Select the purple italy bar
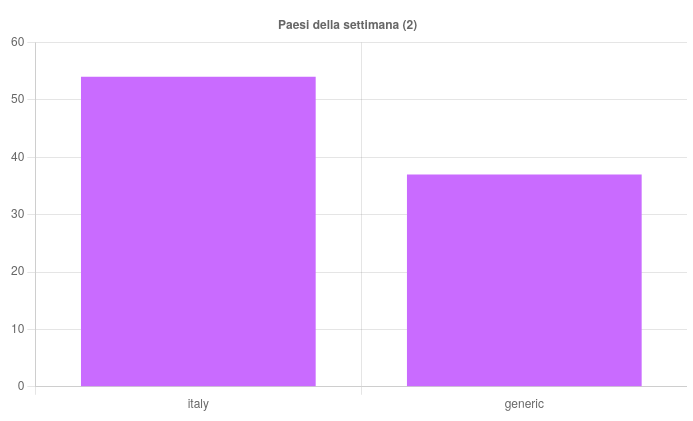 coord(198,231)
